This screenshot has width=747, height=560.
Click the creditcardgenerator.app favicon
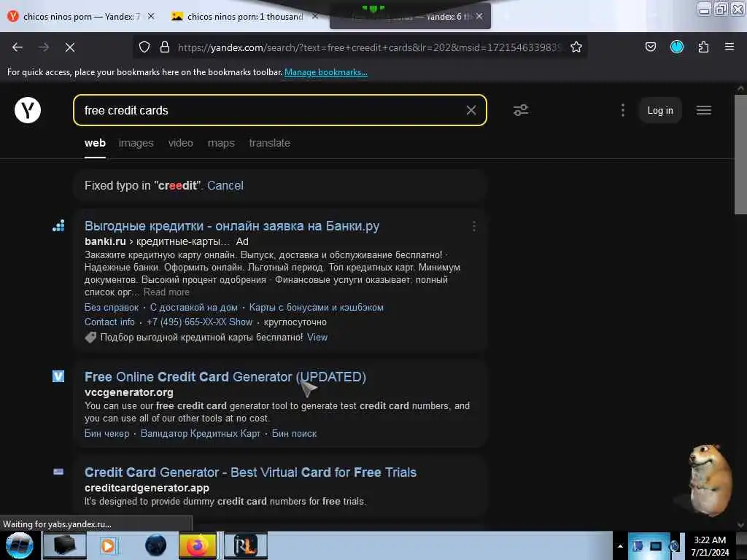coord(58,472)
